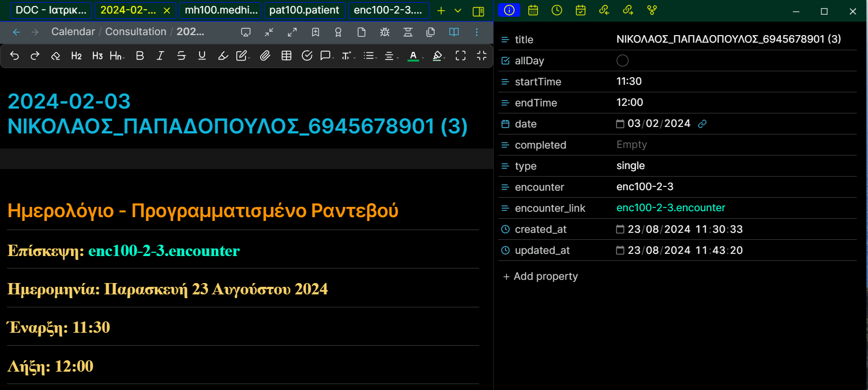Screen dimensions: 868x390
Task: Open the callout/comment dropdown
Action: [327, 56]
